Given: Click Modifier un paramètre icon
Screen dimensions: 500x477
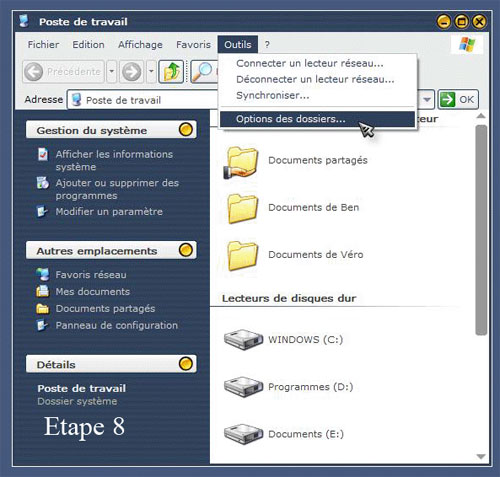Looking at the screenshot, I should (x=42, y=211).
